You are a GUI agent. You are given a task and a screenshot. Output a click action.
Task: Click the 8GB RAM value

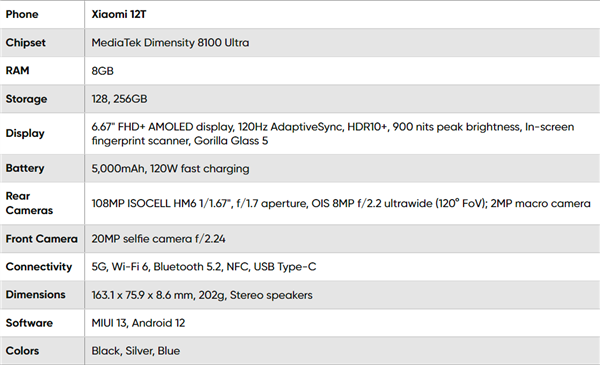pos(103,71)
